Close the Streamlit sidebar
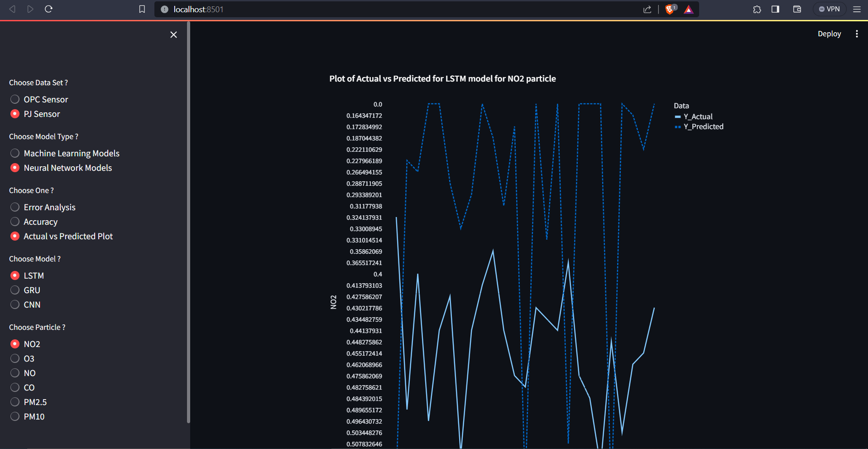Image resolution: width=868 pixels, height=449 pixels. click(173, 35)
